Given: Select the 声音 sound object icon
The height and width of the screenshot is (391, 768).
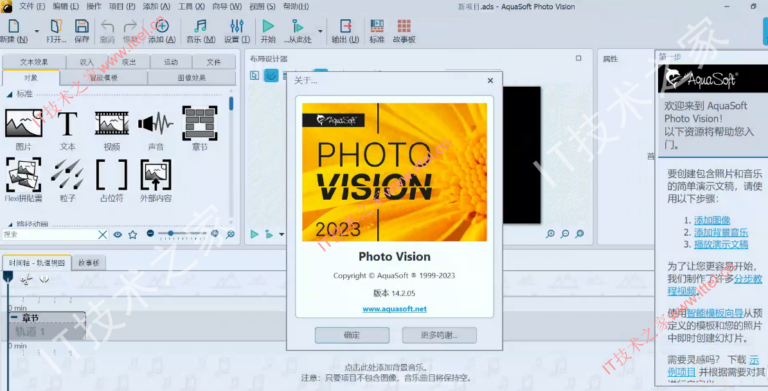Looking at the screenshot, I should [x=155, y=123].
